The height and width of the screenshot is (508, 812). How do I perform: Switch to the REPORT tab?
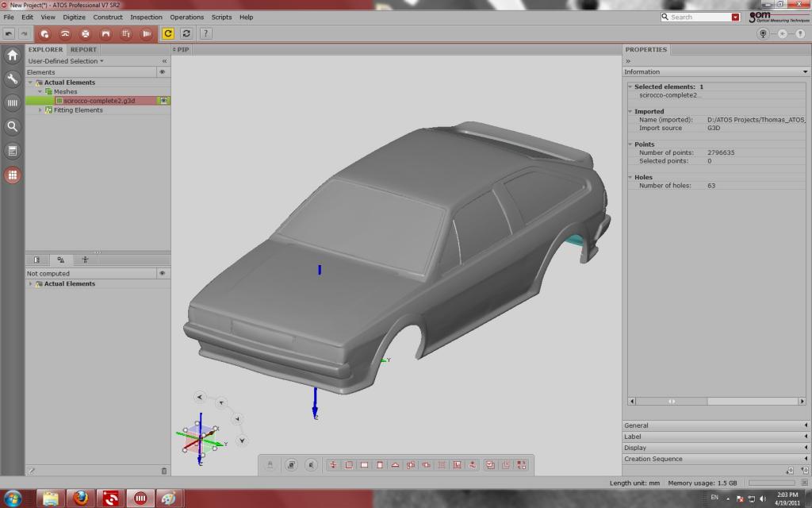click(x=83, y=49)
